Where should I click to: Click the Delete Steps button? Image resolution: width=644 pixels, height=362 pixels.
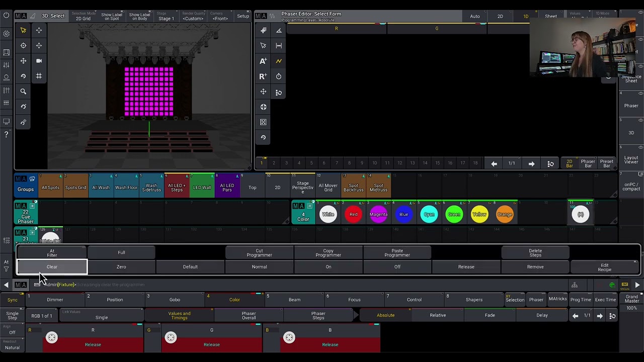coord(535,253)
